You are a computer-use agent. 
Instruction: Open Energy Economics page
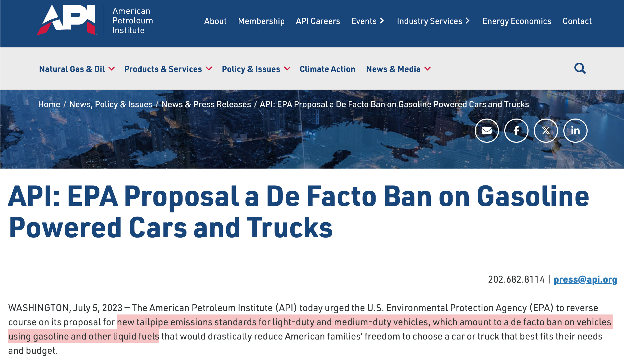[517, 21]
